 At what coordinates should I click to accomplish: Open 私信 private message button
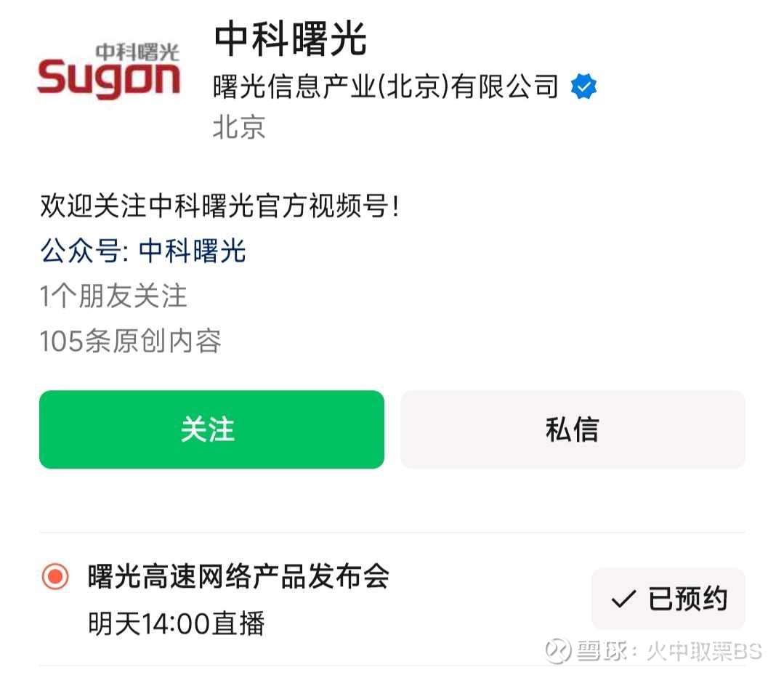[572, 429]
